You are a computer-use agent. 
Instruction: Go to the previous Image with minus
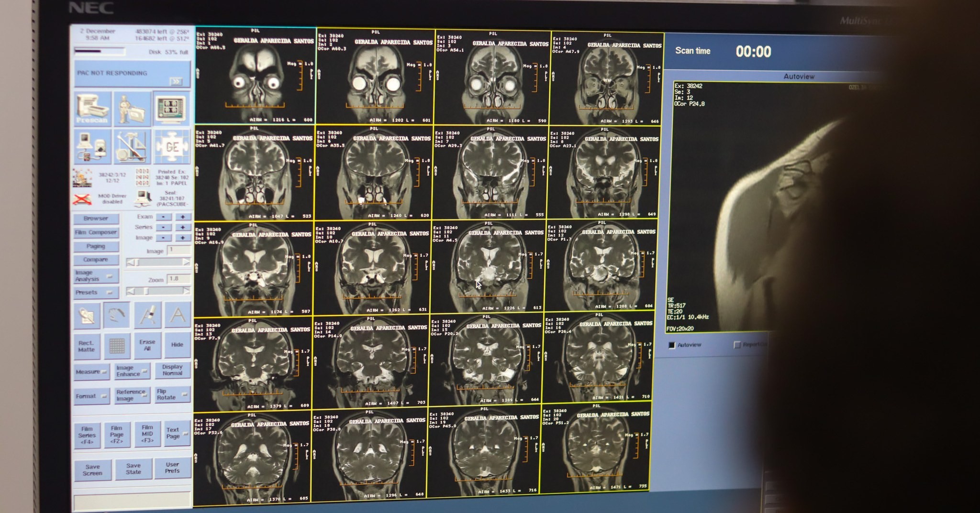click(164, 238)
